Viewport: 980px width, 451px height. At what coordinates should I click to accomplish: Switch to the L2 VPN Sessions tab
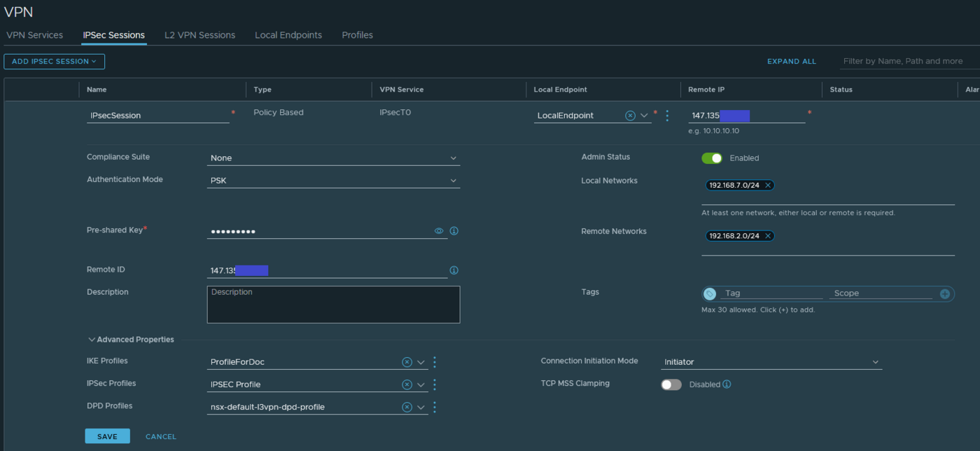199,35
